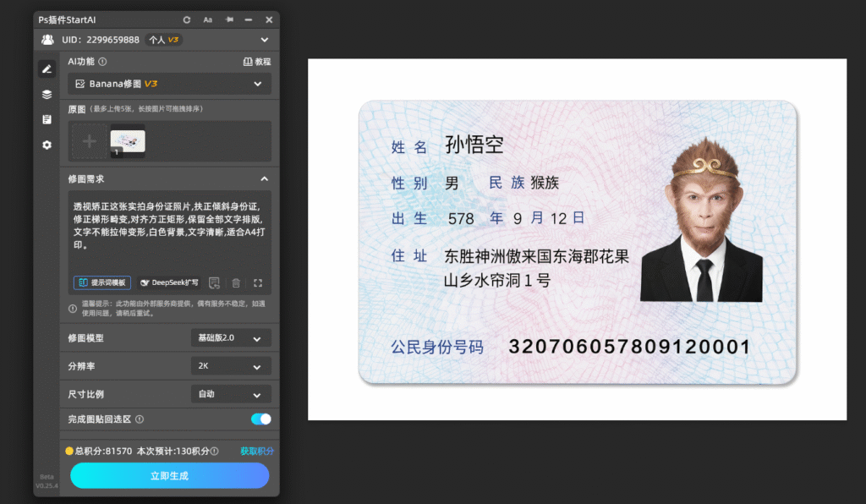Click the UID: 2299659888 text

coord(101,40)
